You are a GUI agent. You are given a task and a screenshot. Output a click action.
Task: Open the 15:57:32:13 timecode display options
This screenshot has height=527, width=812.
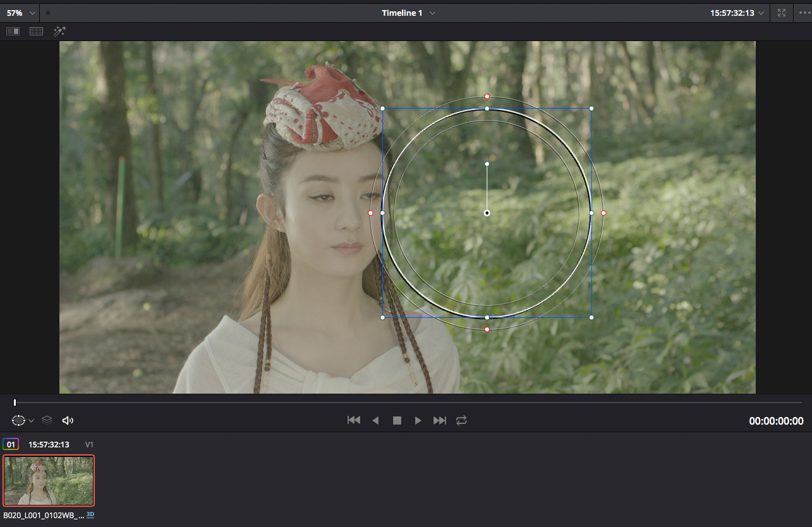[737, 13]
